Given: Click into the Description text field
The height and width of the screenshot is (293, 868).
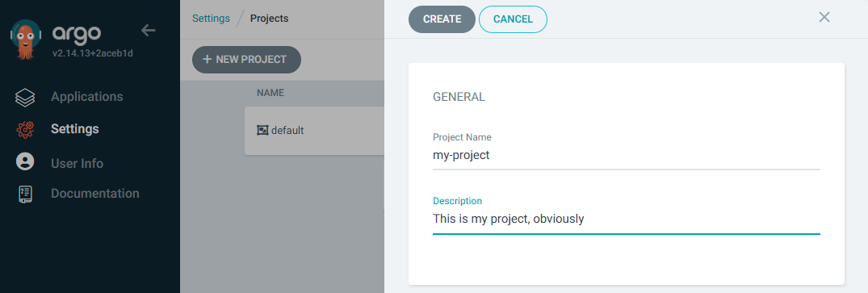Looking at the screenshot, I should coord(626,220).
